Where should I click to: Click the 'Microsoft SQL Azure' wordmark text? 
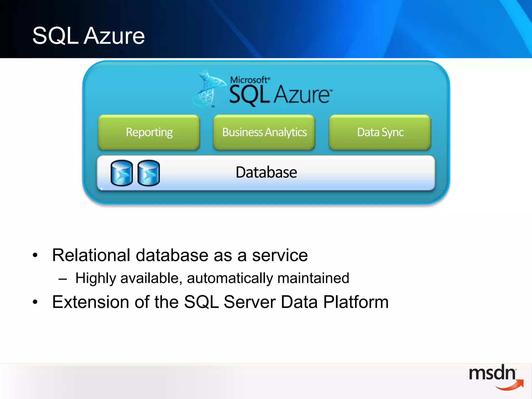click(x=281, y=91)
